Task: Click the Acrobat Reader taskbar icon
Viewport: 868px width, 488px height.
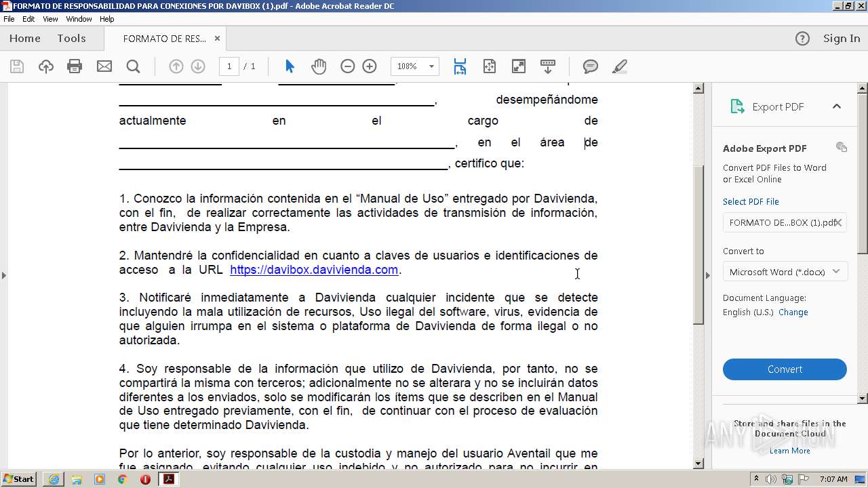Action: click(168, 479)
